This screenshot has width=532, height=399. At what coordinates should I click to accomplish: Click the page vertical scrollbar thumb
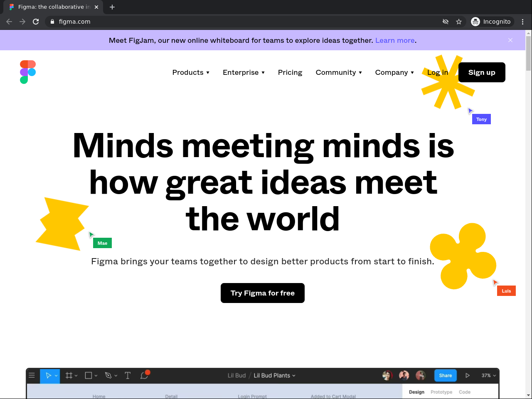[x=529, y=53]
